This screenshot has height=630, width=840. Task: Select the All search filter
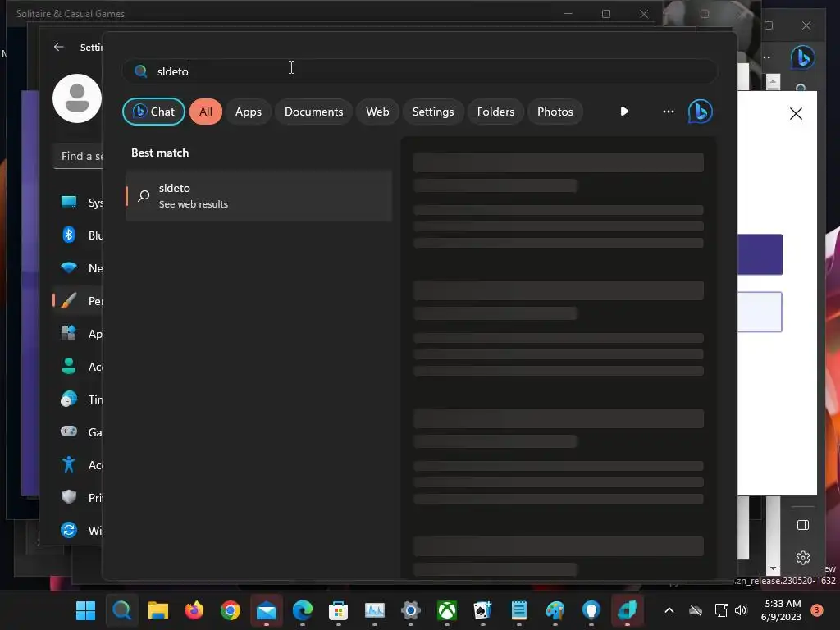point(206,112)
